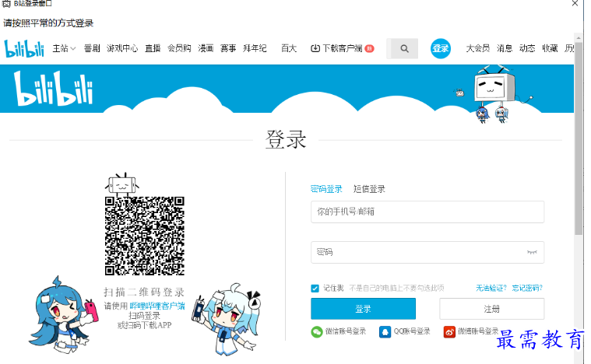Viewport: 591px width, 364px height.
Task: Click the 微信账号登录 text link
Action: tap(346, 331)
